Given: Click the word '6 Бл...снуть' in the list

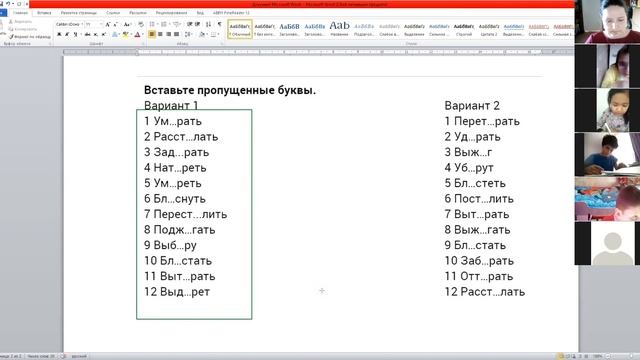Looking at the screenshot, I should click(175, 199).
